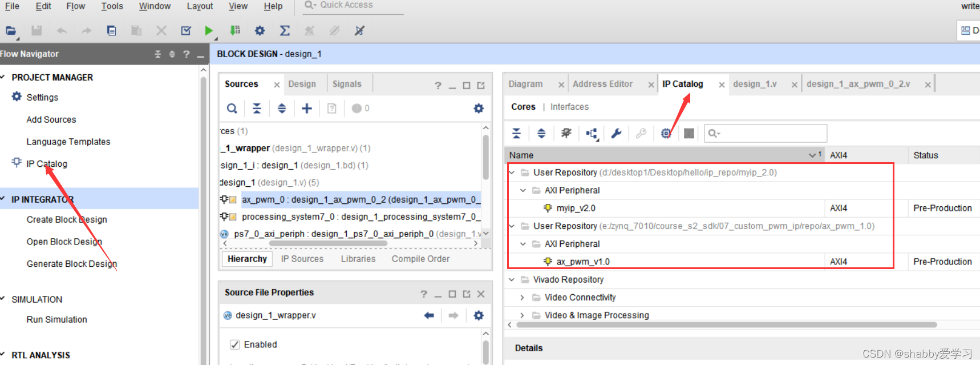The image size is (980, 365).
Task: Switch to the Compile Order tab
Action: (x=420, y=259)
